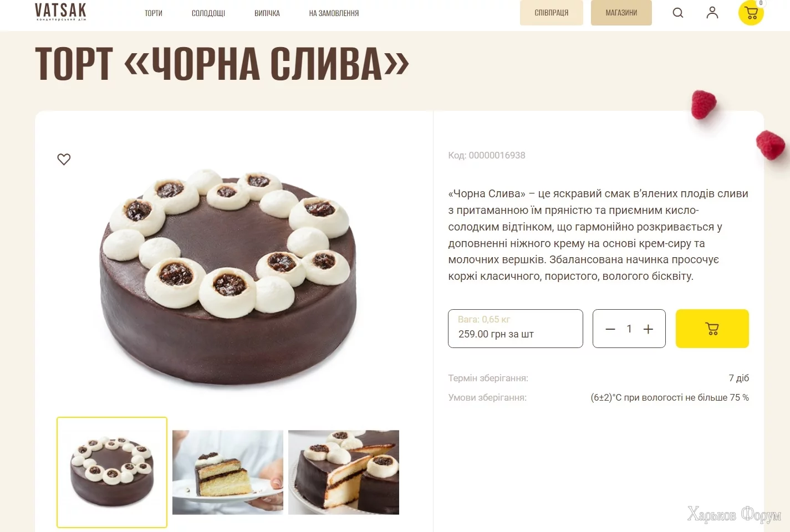Open the ТОРТИ menu
The image size is (790, 532).
click(x=154, y=13)
